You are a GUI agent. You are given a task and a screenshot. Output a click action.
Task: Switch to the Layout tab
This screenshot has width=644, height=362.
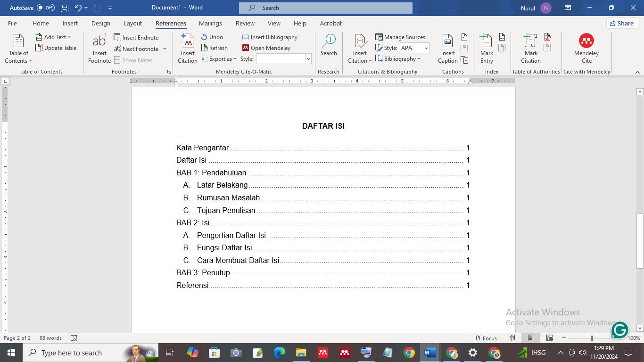point(133,23)
